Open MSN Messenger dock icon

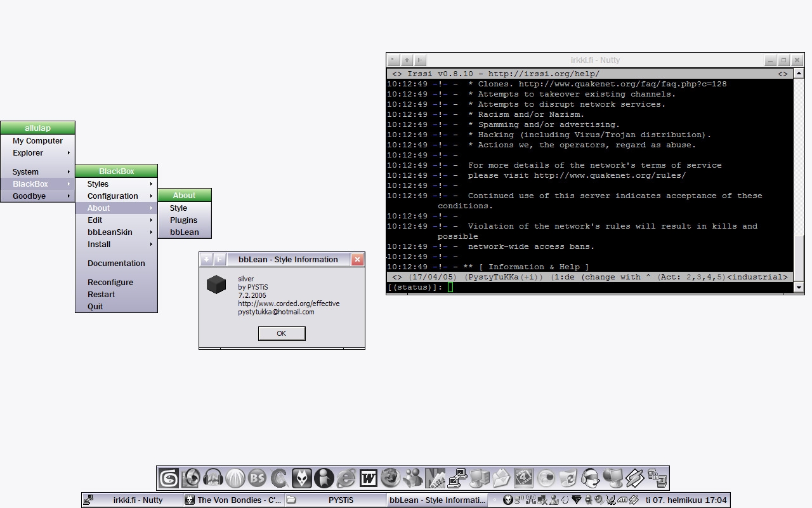[x=412, y=478]
